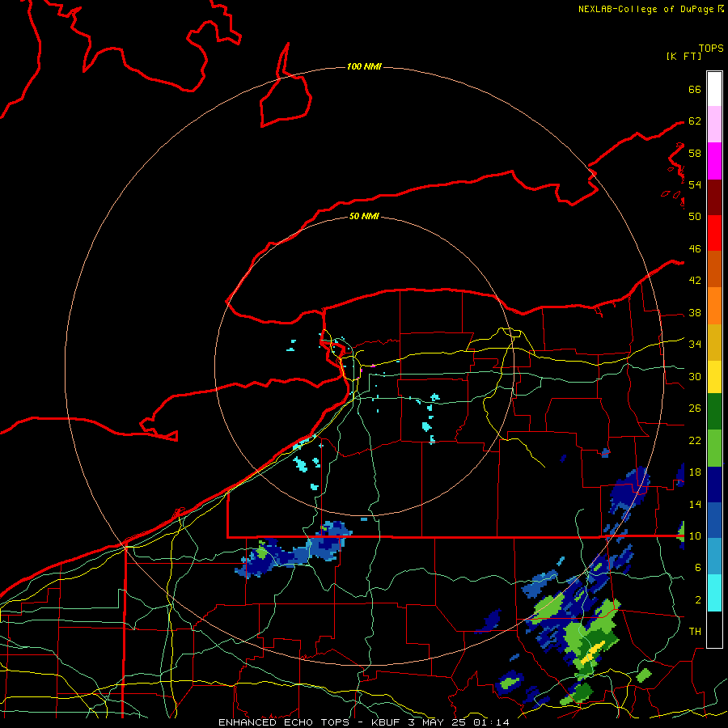The image size is (728, 728).
Task: Click the "22" legend value
Action: [x=695, y=440]
